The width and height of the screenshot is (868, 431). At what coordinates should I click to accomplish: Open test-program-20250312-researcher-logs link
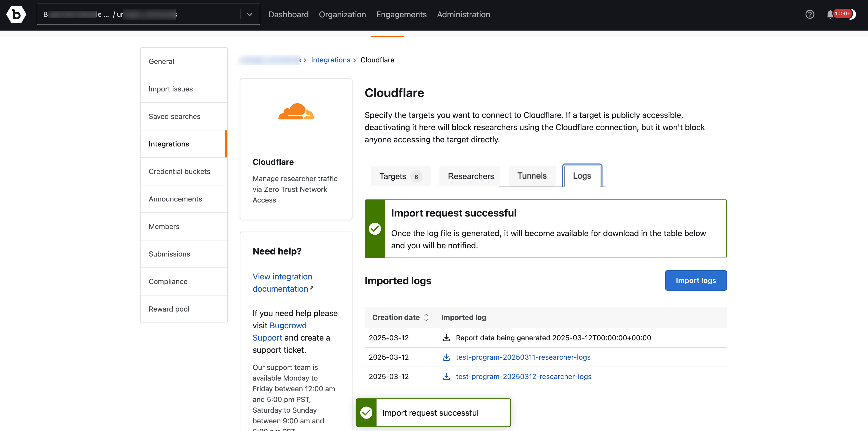click(524, 376)
